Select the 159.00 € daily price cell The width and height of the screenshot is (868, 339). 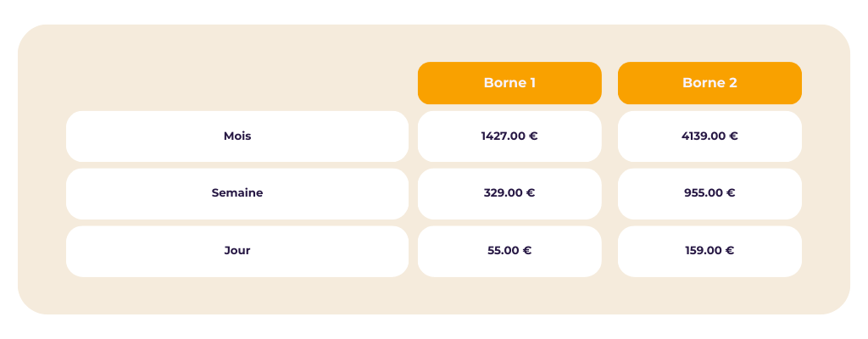click(x=709, y=251)
